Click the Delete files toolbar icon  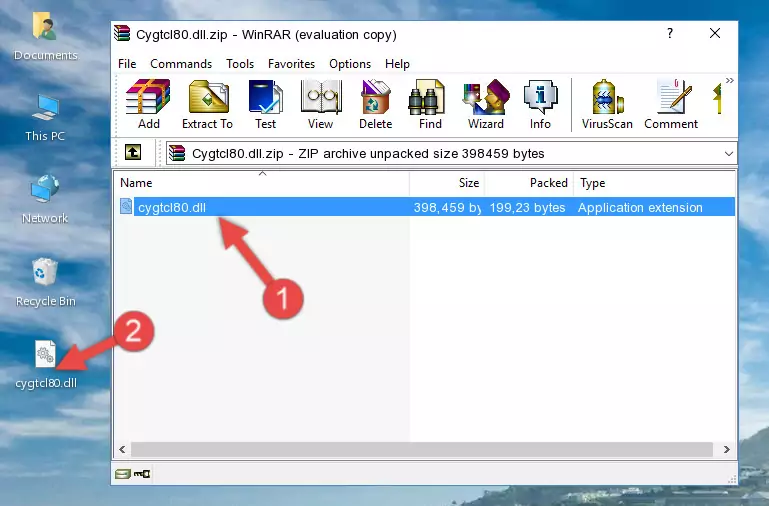(376, 104)
